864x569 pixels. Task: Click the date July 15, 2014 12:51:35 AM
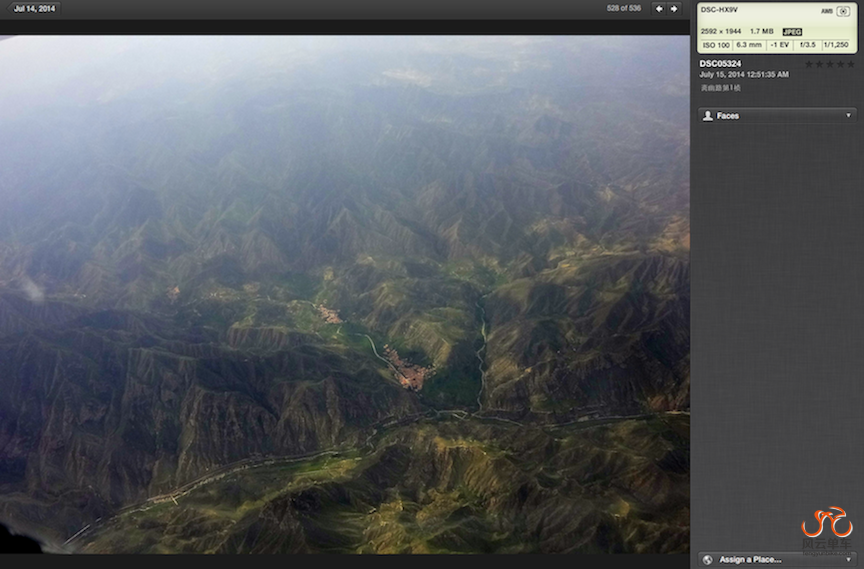[744, 74]
